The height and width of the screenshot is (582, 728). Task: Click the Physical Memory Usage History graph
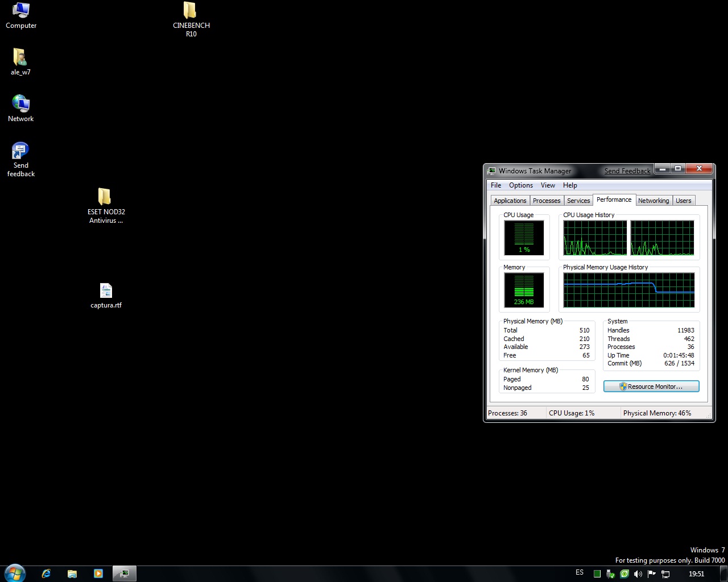pos(629,290)
